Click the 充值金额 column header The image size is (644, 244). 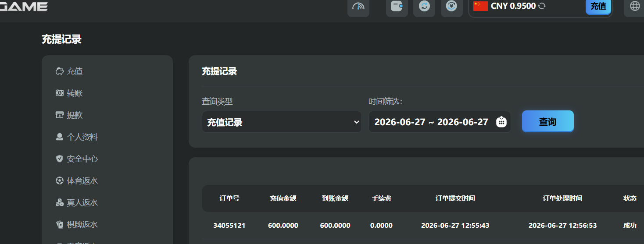(283, 198)
